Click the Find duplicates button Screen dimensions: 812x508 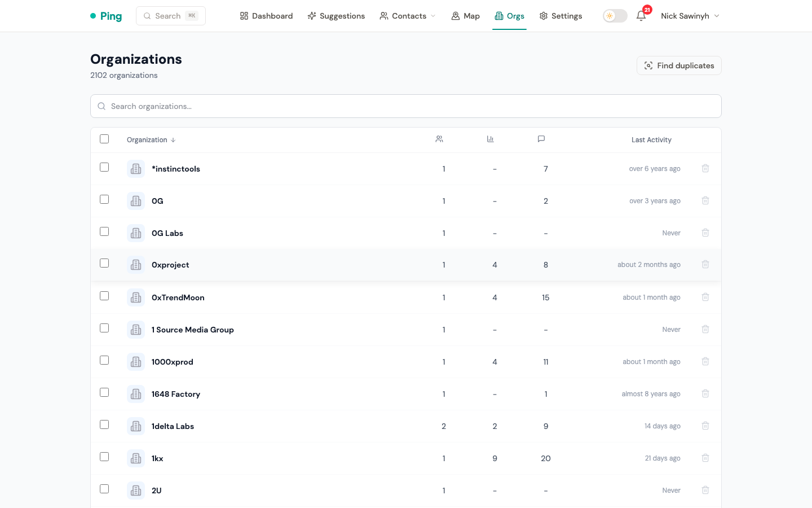(x=679, y=65)
